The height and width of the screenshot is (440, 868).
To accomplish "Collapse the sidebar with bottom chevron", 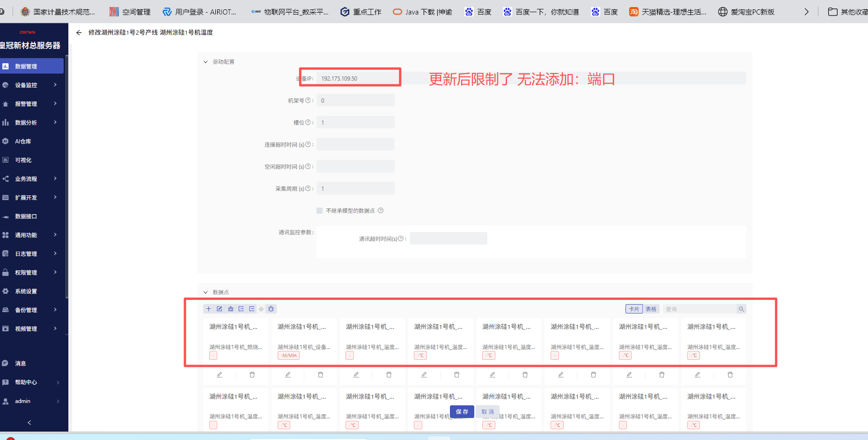I will click(x=29, y=423).
